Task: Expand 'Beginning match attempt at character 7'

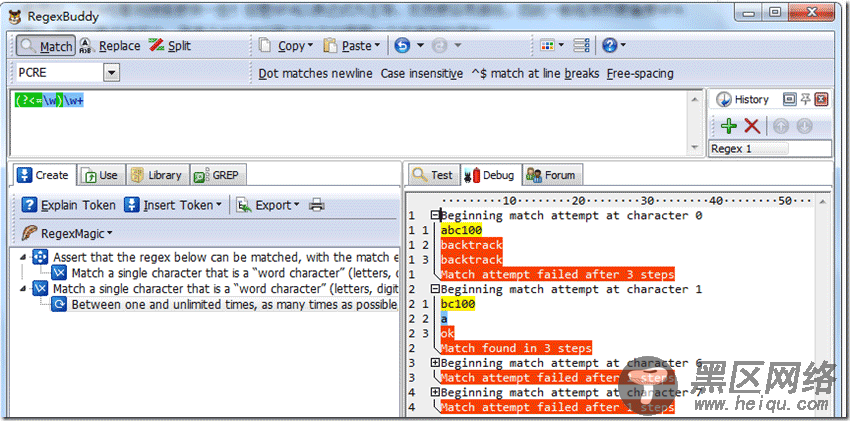Action: 435,392
